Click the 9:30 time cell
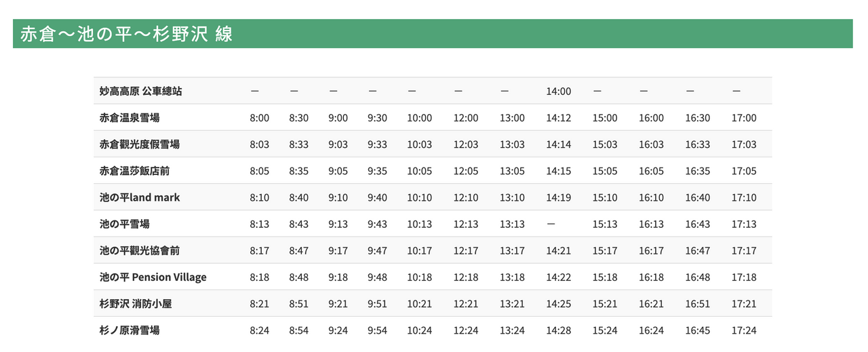The width and height of the screenshot is (868, 352). pyautogui.click(x=377, y=117)
